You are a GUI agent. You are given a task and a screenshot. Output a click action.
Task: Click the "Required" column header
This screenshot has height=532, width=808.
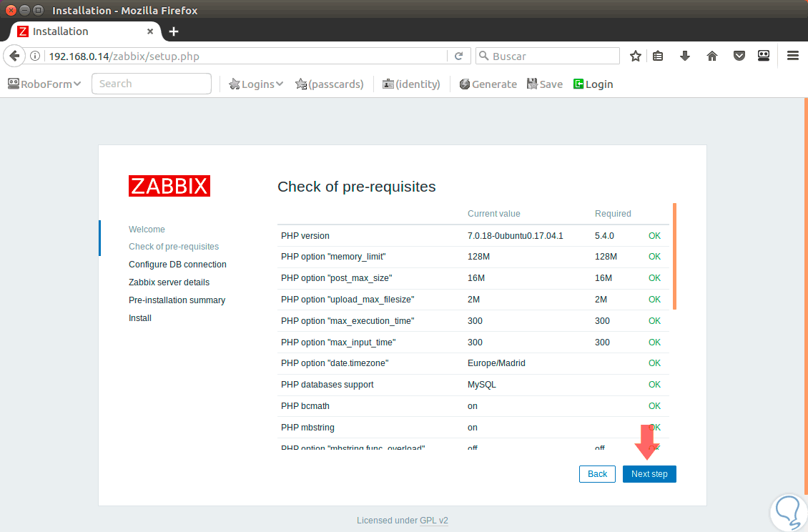(x=613, y=213)
